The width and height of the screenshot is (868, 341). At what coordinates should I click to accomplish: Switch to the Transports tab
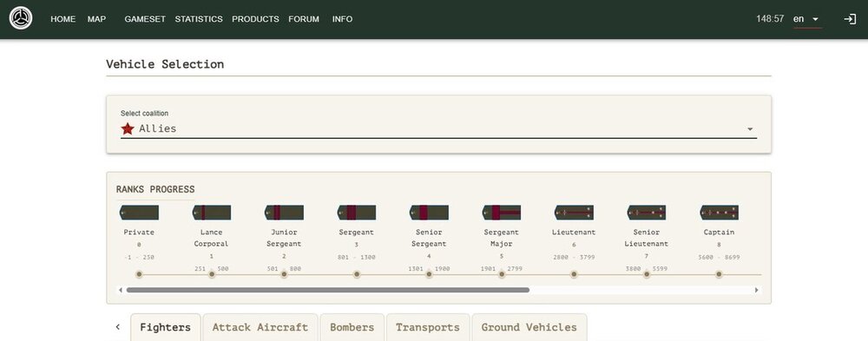428,327
